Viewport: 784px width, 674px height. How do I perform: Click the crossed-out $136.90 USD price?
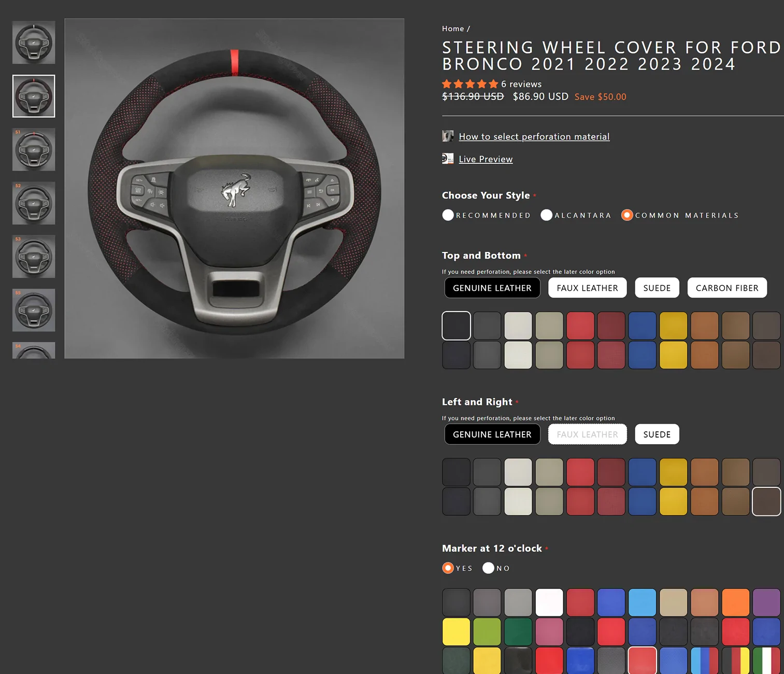[x=473, y=96]
